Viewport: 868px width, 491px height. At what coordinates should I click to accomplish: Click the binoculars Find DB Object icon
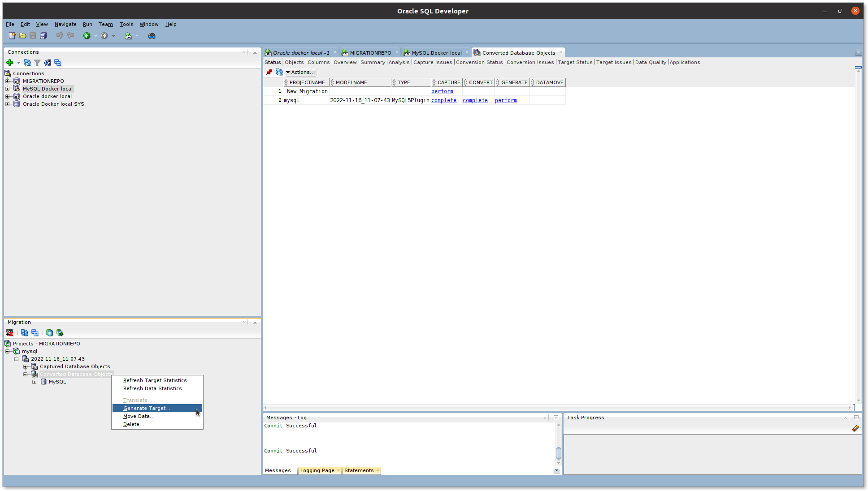152,36
